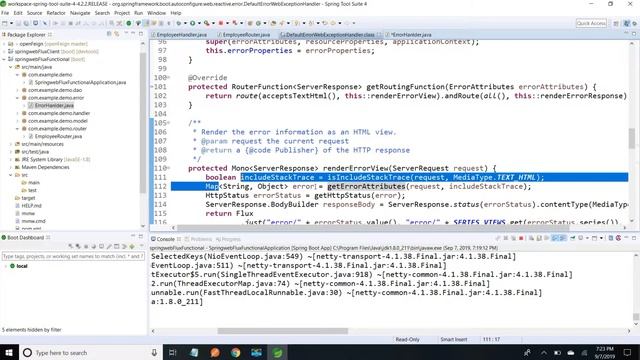
Task: Expand the JRE System Library node
Action: pos(11,160)
